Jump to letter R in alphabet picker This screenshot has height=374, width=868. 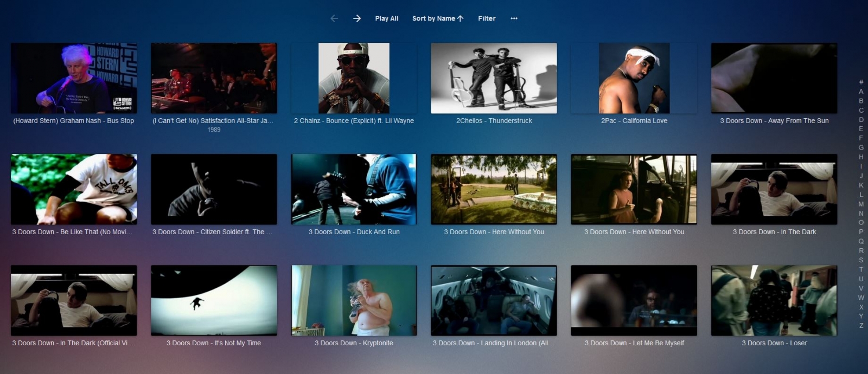tap(861, 250)
